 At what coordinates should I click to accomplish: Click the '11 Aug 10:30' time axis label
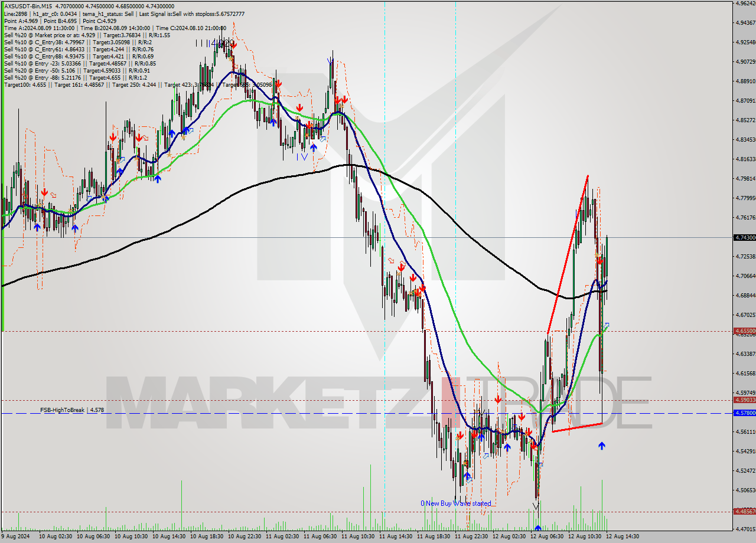coord(358,537)
